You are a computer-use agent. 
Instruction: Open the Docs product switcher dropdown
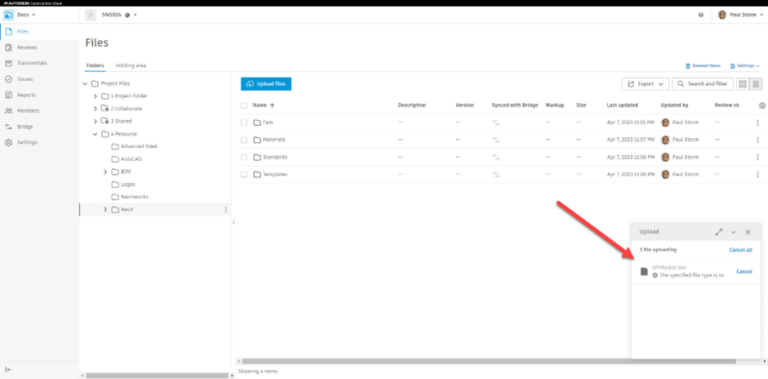(26, 15)
